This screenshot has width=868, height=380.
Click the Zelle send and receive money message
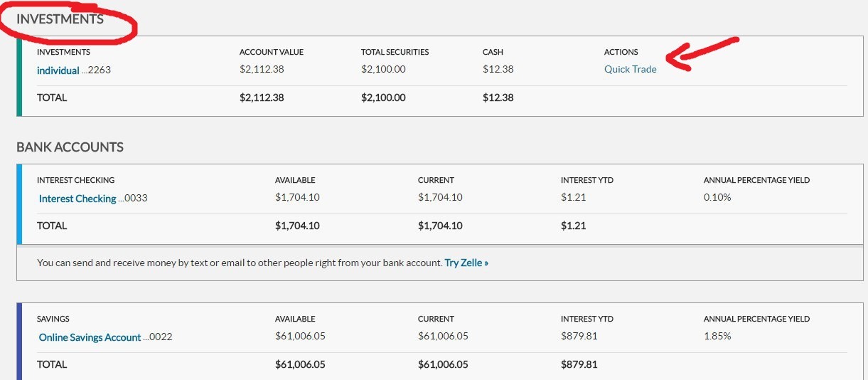pos(239,263)
